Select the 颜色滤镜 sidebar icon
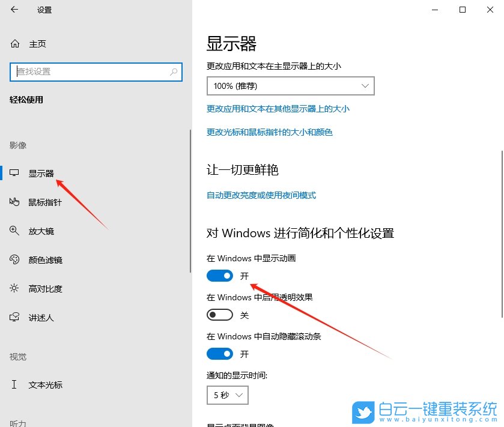Screen dimensions: 504x427 pos(14,259)
